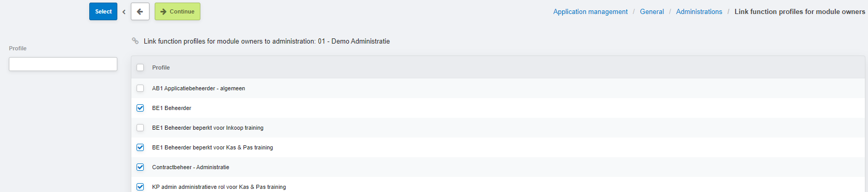
Task: Go to the Administrations breadcrumb link
Action: (x=699, y=11)
